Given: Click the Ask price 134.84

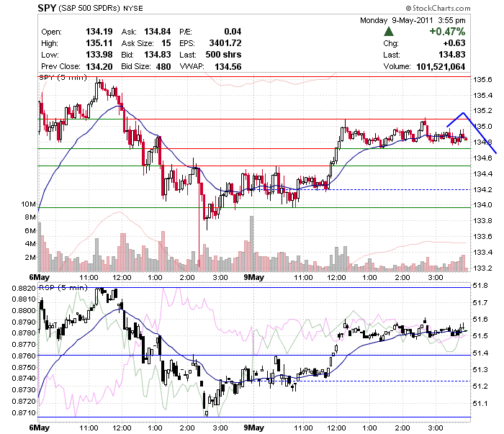Looking at the screenshot, I should pos(157,32).
